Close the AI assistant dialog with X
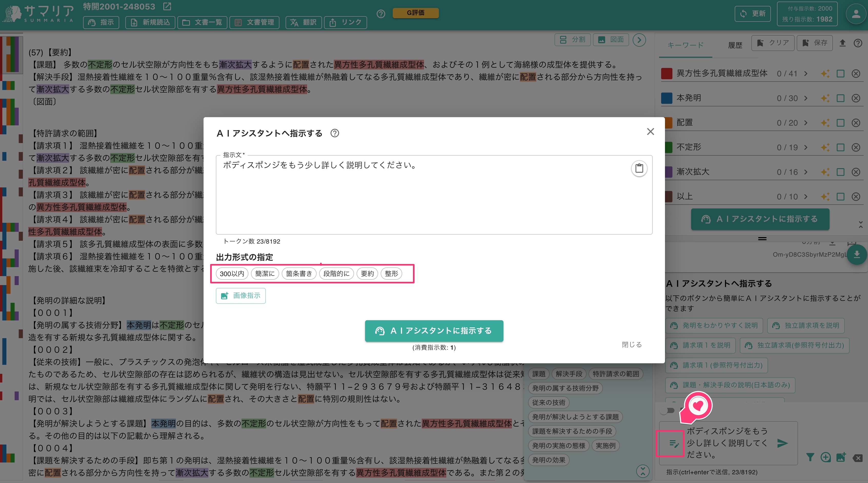Screen dimensions: 868x483 point(650,132)
